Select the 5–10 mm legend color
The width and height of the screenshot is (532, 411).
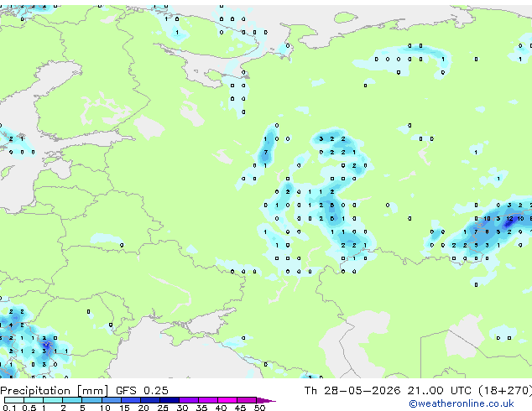pyautogui.click(x=91, y=400)
